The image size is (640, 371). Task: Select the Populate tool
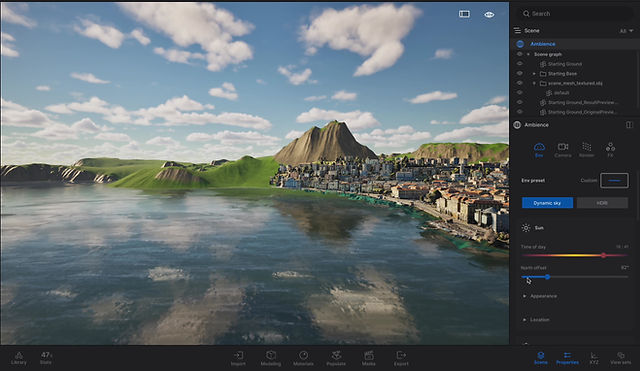click(x=336, y=358)
